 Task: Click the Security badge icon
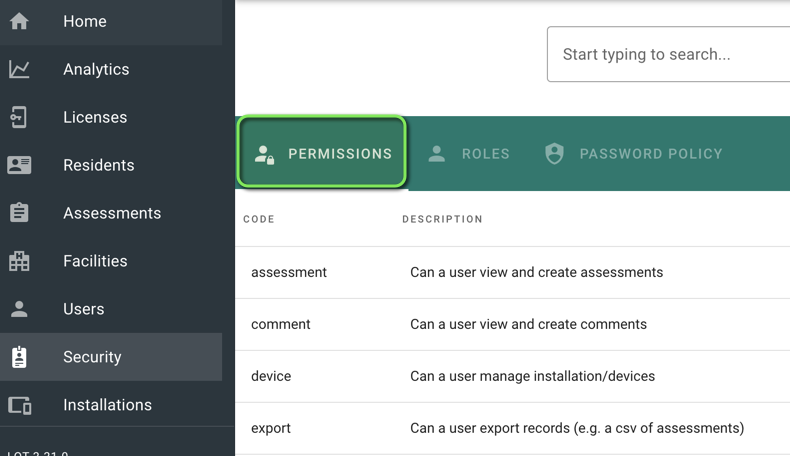coord(19,357)
